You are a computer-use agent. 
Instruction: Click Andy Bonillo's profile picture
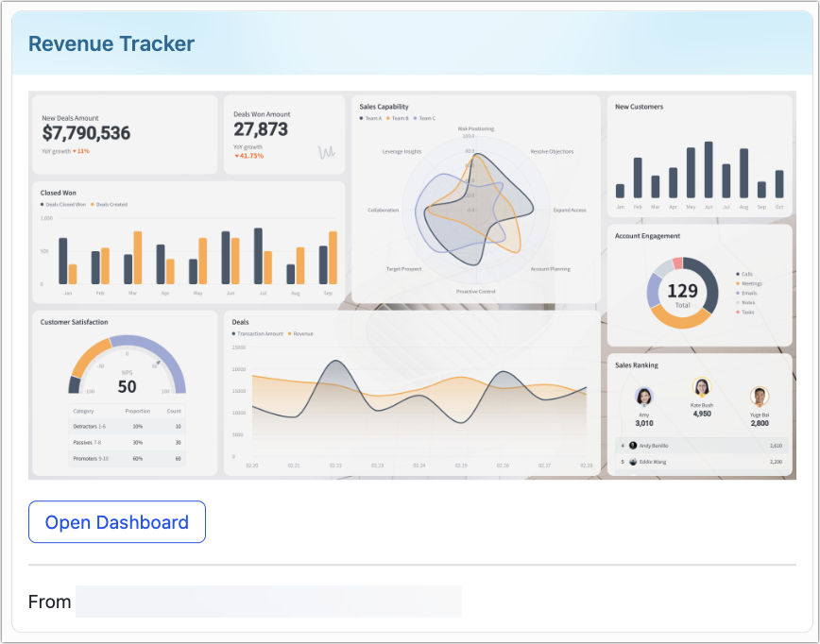click(633, 445)
